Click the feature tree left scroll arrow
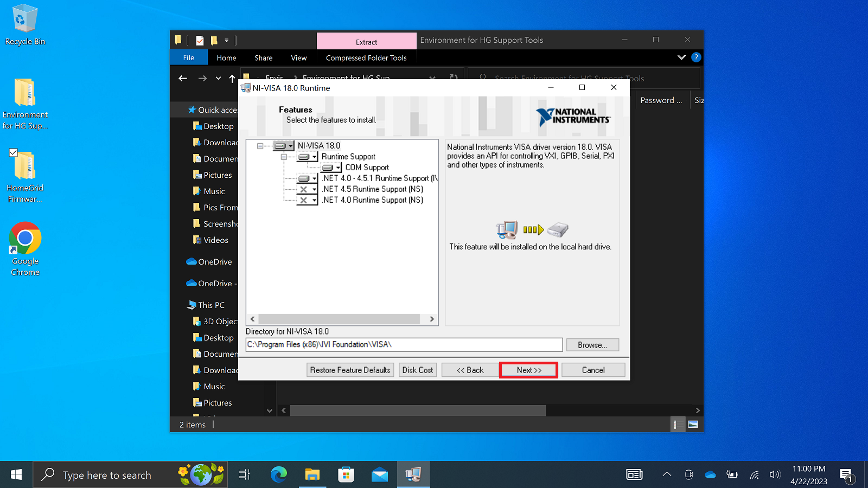The image size is (868, 488). click(252, 319)
